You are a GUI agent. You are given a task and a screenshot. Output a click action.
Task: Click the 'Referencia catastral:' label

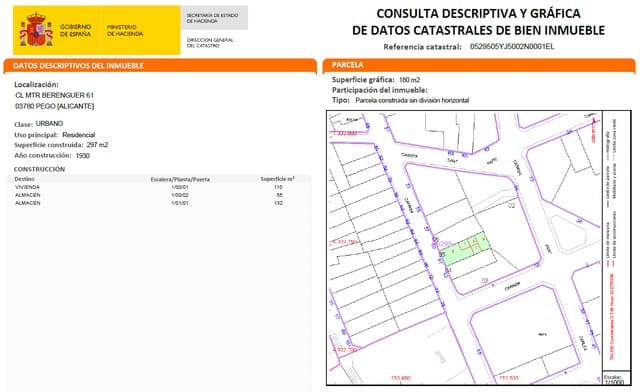[x=422, y=47]
